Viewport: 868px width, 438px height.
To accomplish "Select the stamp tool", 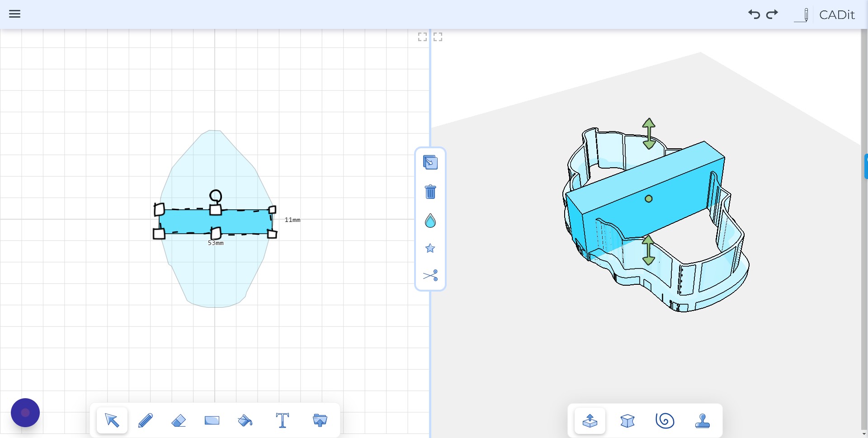I will (x=703, y=421).
